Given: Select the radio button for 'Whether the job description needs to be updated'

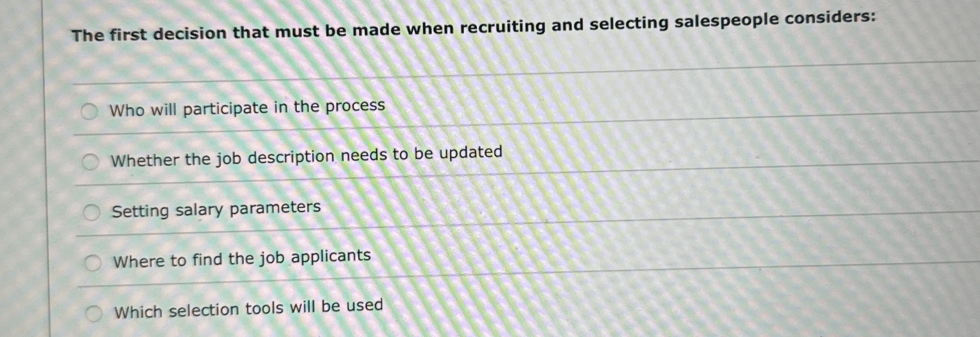Looking at the screenshot, I should (91, 161).
